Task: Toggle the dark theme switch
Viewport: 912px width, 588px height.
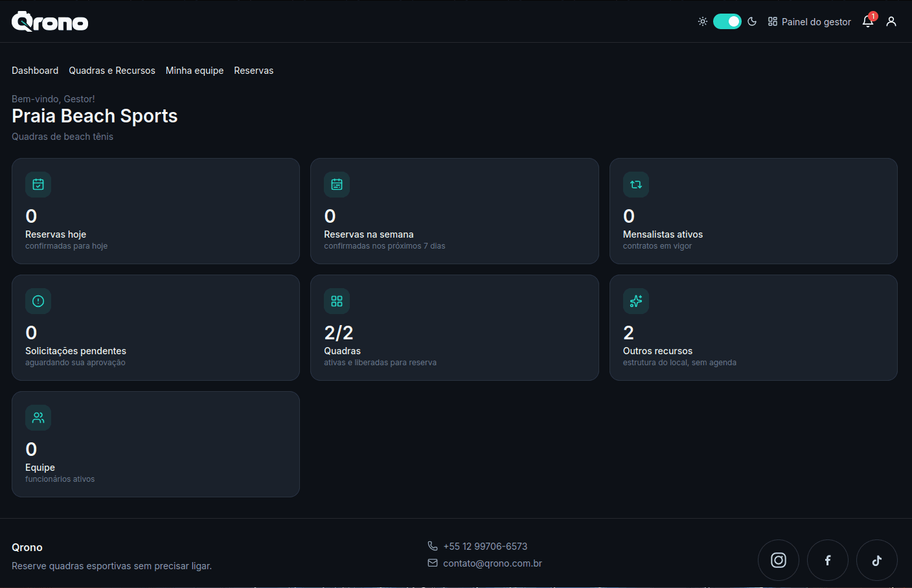Action: tap(727, 21)
